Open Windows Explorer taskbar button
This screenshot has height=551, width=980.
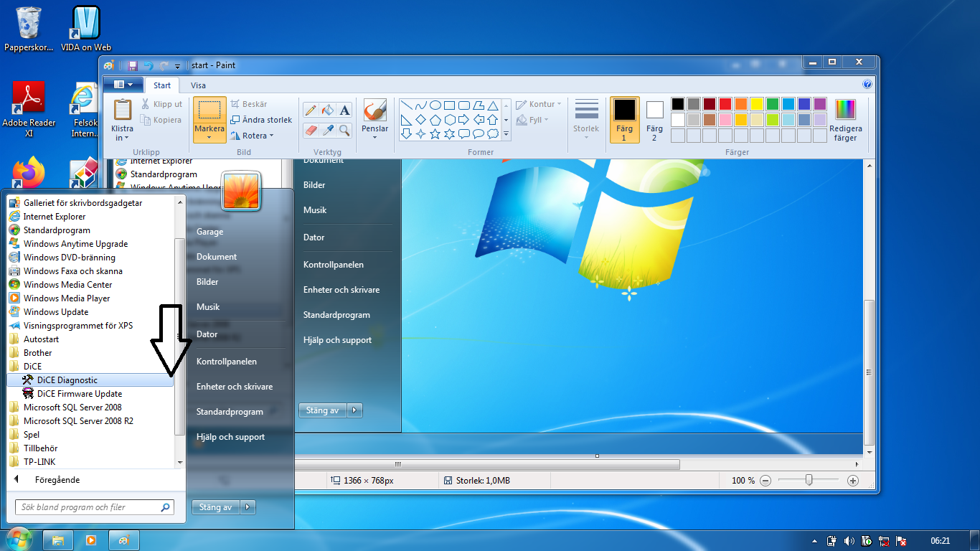tap(58, 540)
